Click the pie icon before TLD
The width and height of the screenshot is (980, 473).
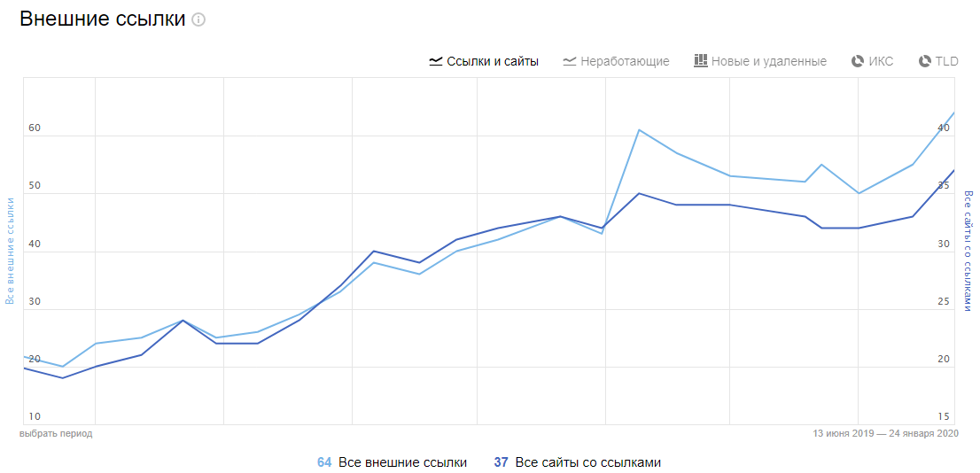pyautogui.click(x=925, y=61)
